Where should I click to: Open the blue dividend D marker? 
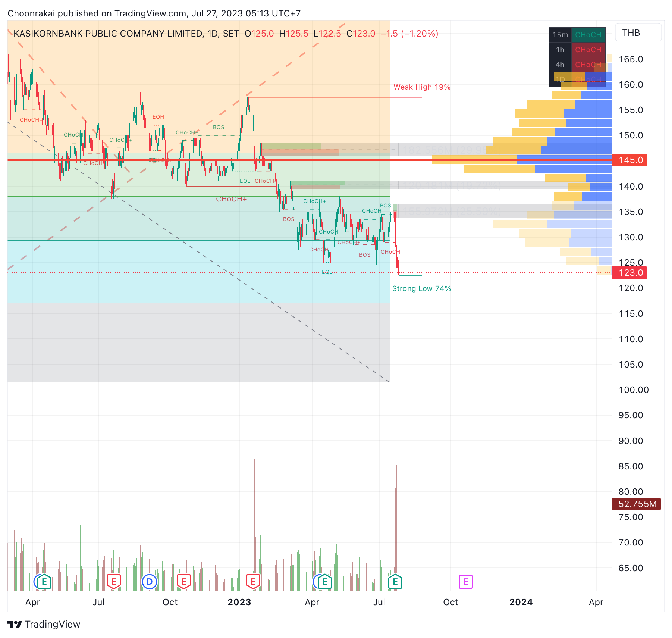pyautogui.click(x=150, y=581)
